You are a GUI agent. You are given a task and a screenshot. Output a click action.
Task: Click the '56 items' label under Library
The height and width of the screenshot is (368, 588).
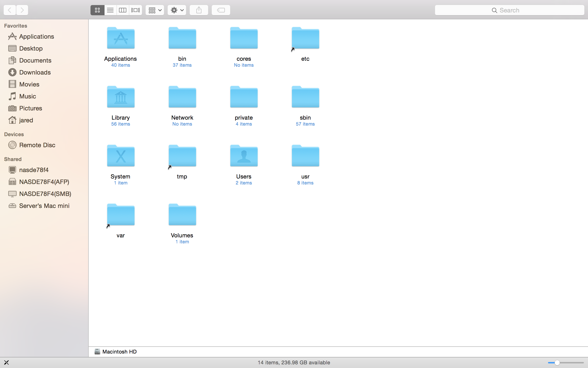point(121,124)
